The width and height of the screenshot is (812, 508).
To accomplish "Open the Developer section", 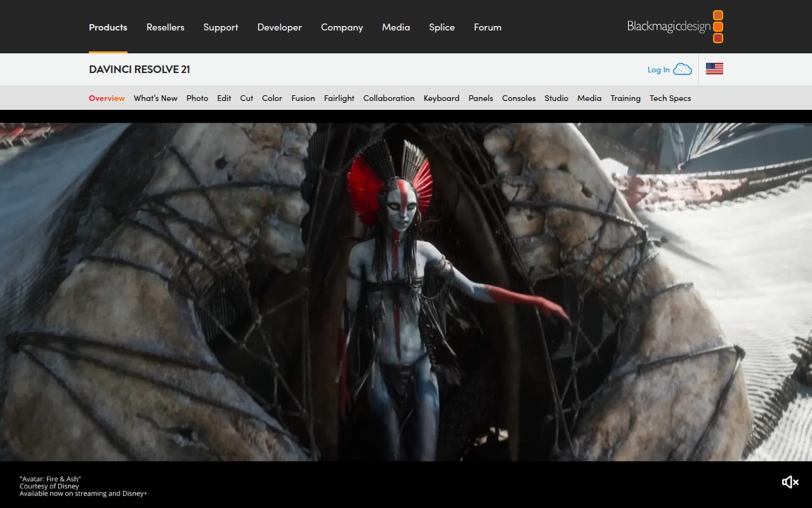I will click(280, 27).
